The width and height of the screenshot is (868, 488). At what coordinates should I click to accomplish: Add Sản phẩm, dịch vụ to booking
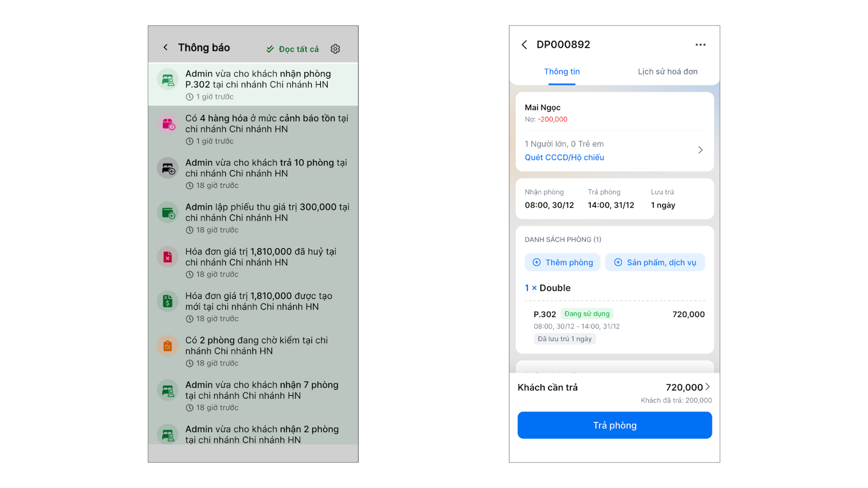[655, 262]
